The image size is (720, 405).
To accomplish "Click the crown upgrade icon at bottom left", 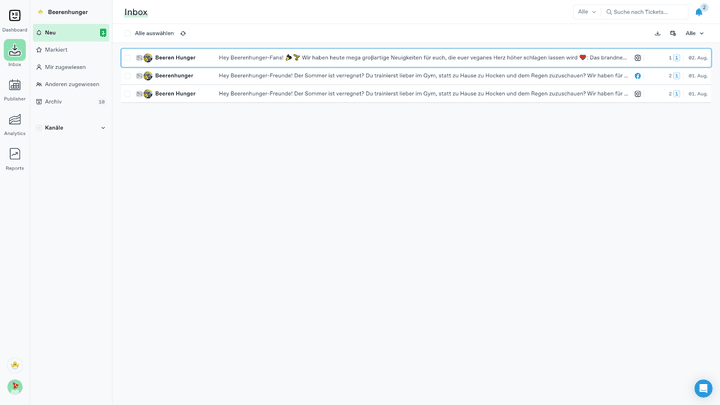I will (x=15, y=365).
